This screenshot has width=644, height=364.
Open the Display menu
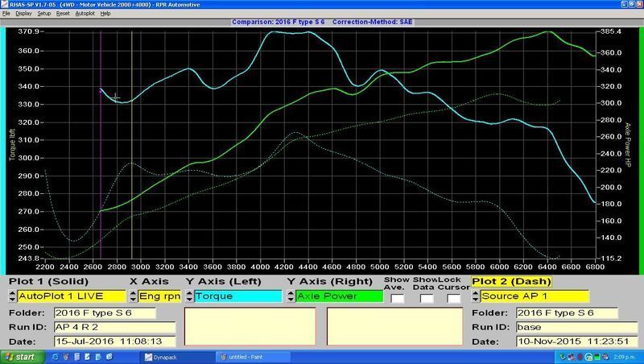click(23, 14)
